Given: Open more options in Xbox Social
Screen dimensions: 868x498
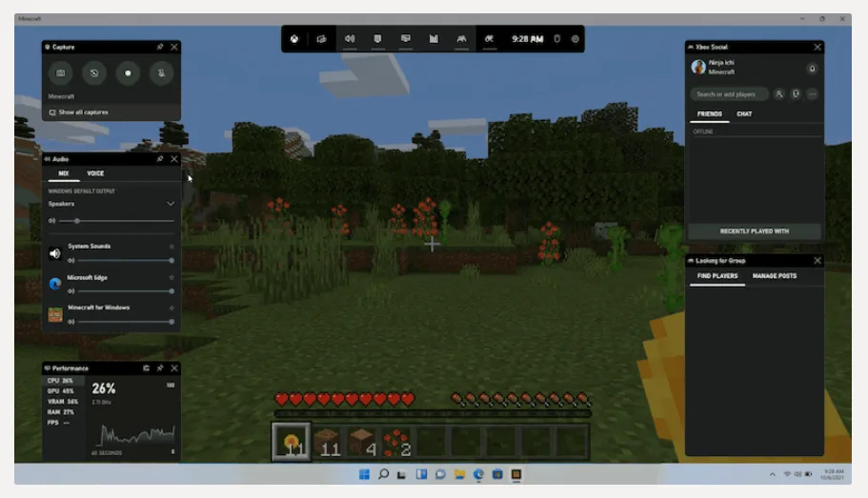Looking at the screenshot, I should [812, 94].
